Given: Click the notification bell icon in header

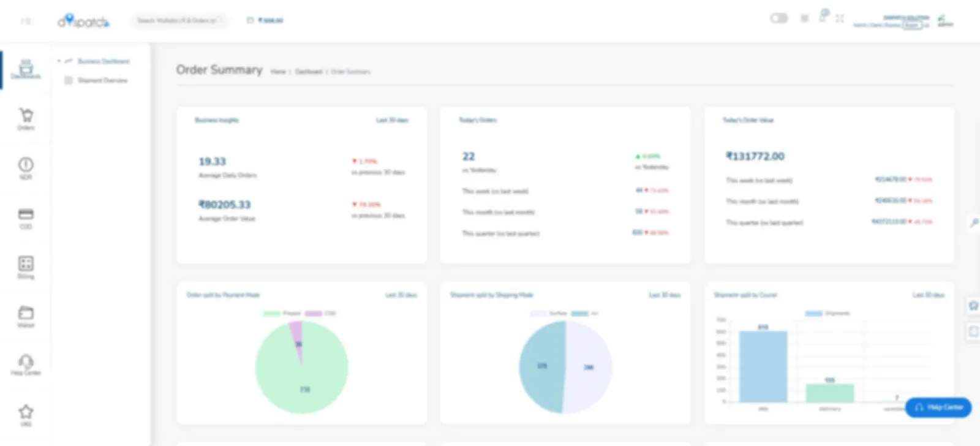Looking at the screenshot, I should (823, 18).
